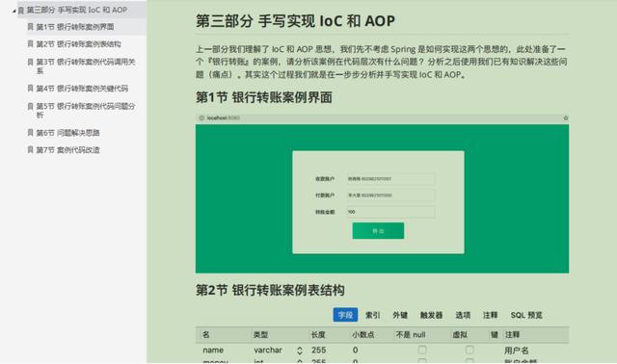This screenshot has height=364, width=617.
Task: Switch to the SQL 预览 tab
Action: pyautogui.click(x=526, y=315)
